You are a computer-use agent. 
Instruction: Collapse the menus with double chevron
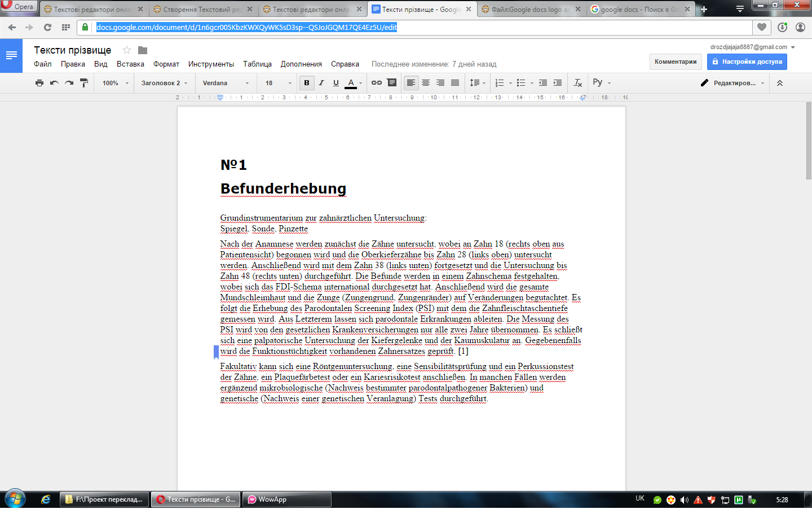click(780, 83)
